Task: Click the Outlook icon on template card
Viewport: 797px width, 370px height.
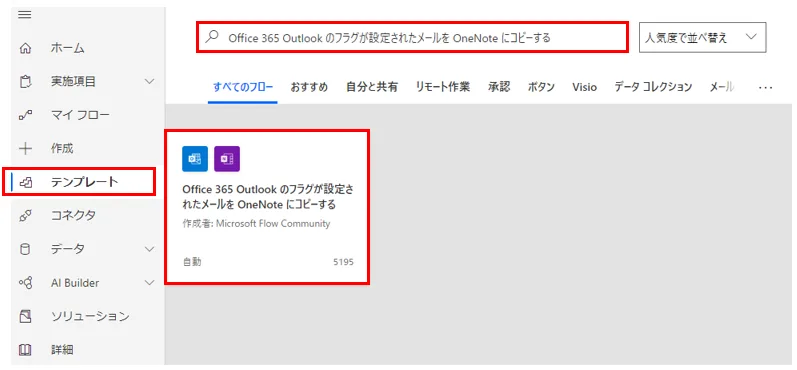Action: click(195, 159)
